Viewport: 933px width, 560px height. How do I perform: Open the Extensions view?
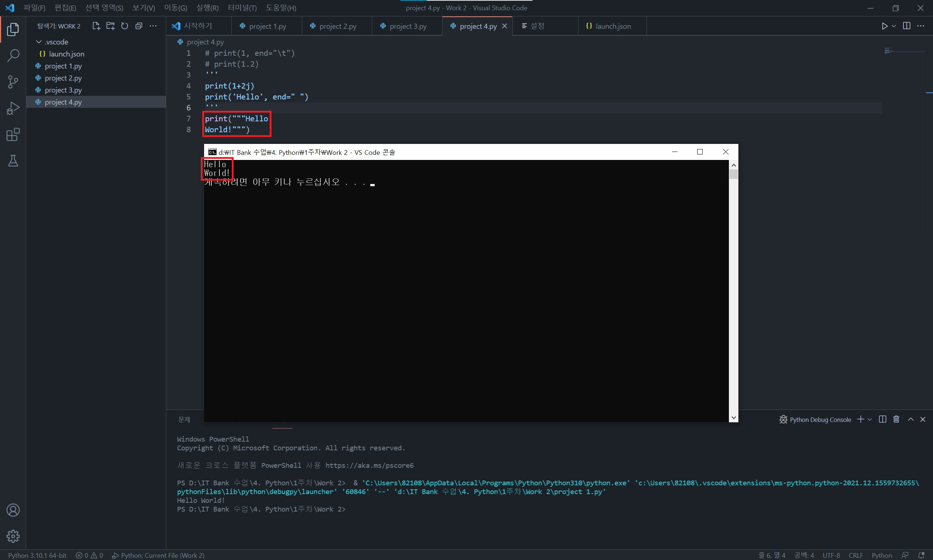[x=13, y=135]
